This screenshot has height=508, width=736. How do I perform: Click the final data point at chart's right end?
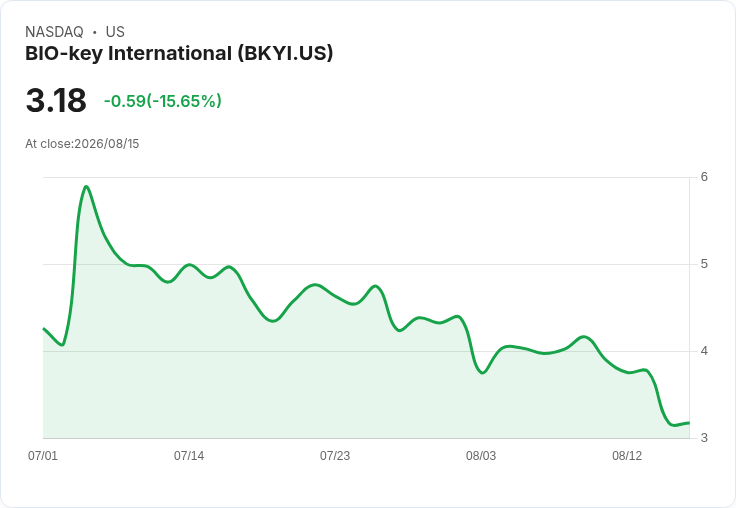click(x=689, y=423)
